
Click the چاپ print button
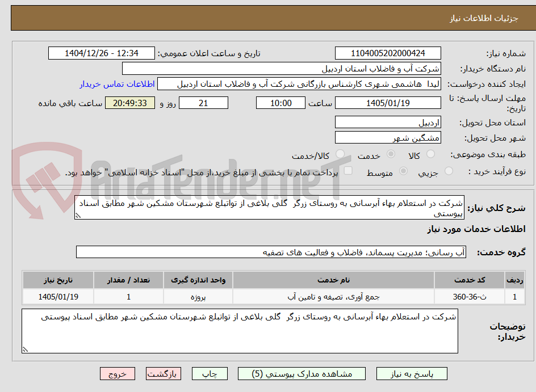[210, 373]
